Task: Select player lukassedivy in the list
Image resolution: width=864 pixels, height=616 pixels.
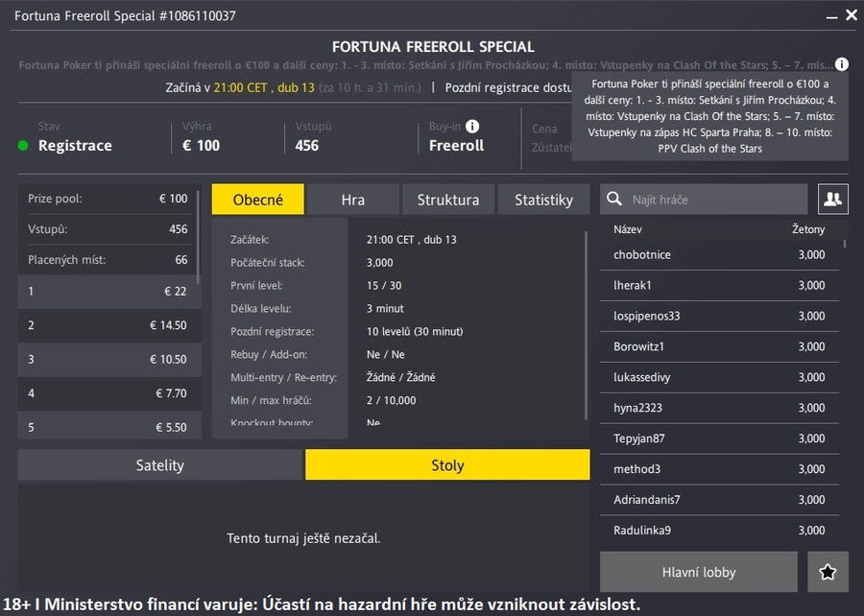Action: [x=719, y=377]
